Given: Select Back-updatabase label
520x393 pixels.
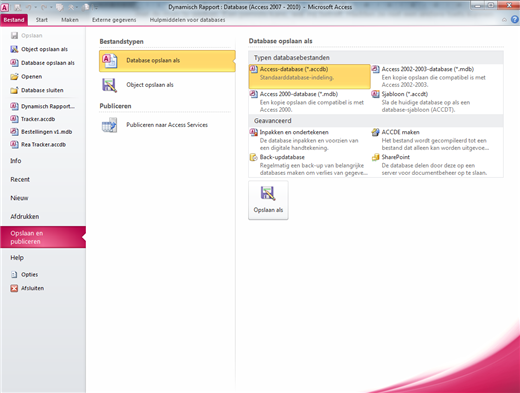Looking at the screenshot, I should tap(282, 157).
